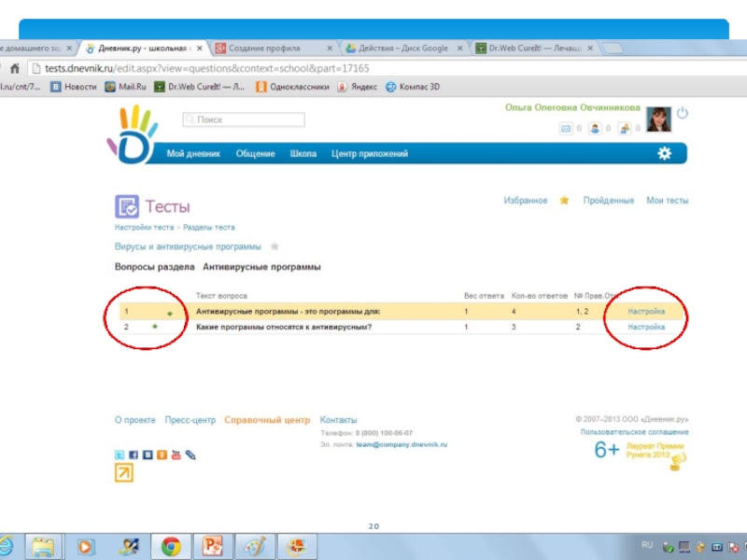Click the power logout icon
Screen dimensions: 747x560
[x=683, y=113]
